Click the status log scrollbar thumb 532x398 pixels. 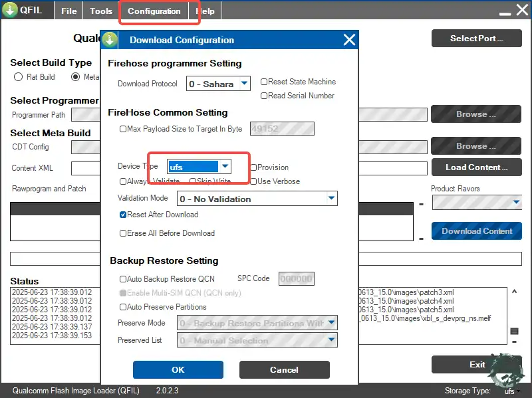click(514, 331)
